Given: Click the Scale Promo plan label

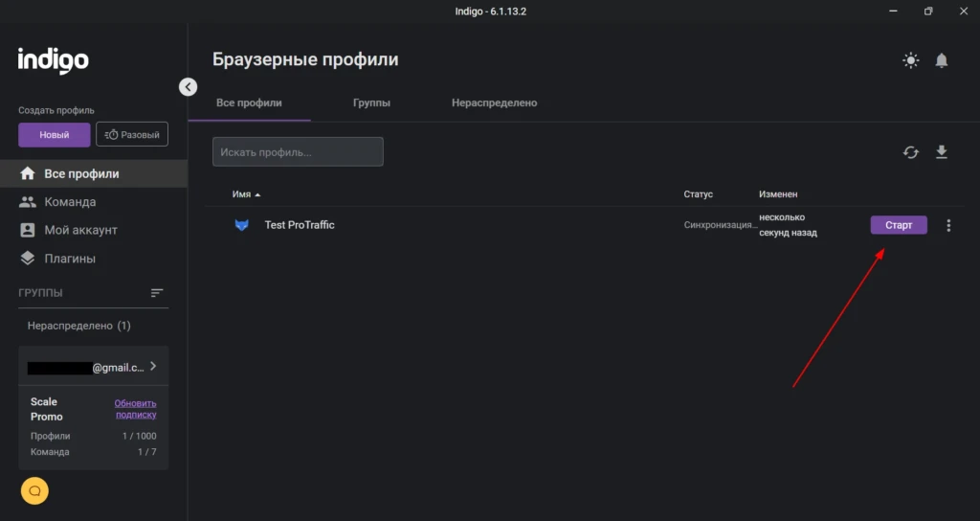Looking at the screenshot, I should [46, 409].
